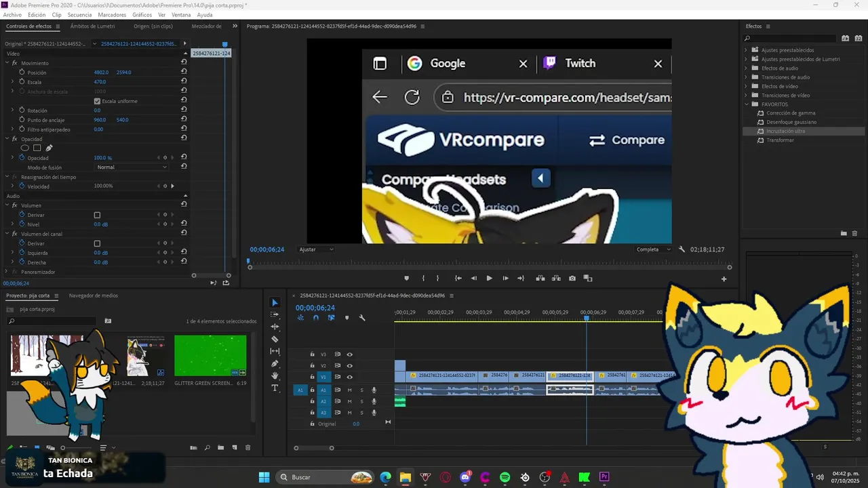Go to Out point in Program monitor
The image size is (868, 488).
pyautogui.click(x=521, y=278)
